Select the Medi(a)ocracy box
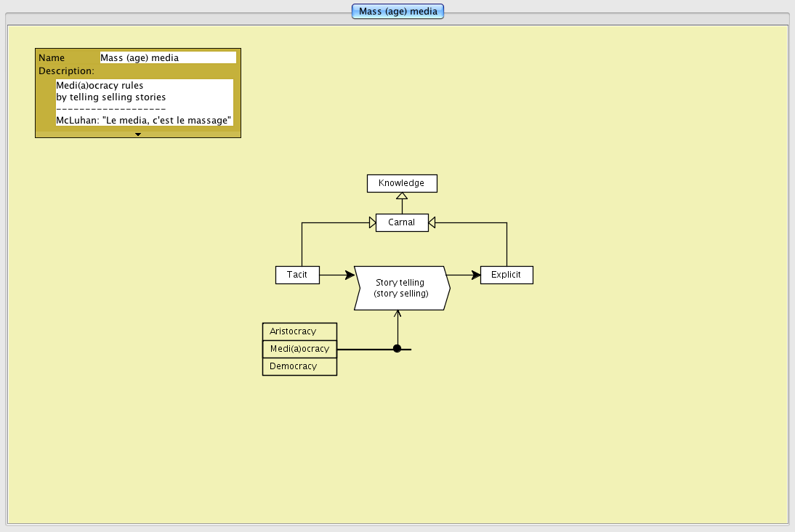Screen dimensions: 795x532 pyautogui.click(x=299, y=349)
